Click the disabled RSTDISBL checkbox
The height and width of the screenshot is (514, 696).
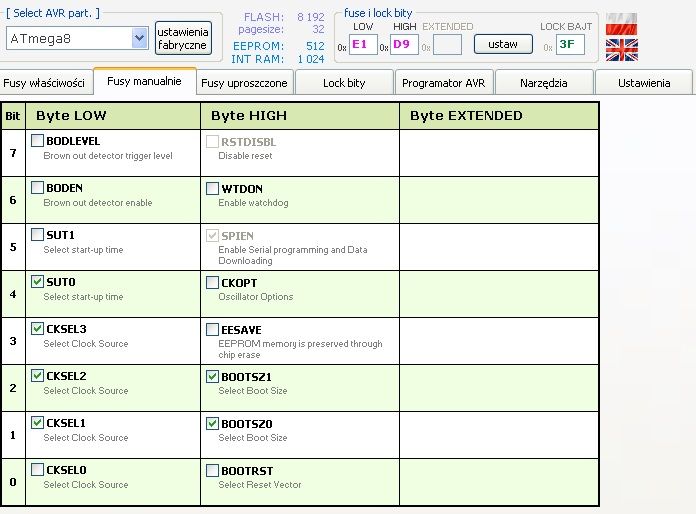click(x=212, y=142)
